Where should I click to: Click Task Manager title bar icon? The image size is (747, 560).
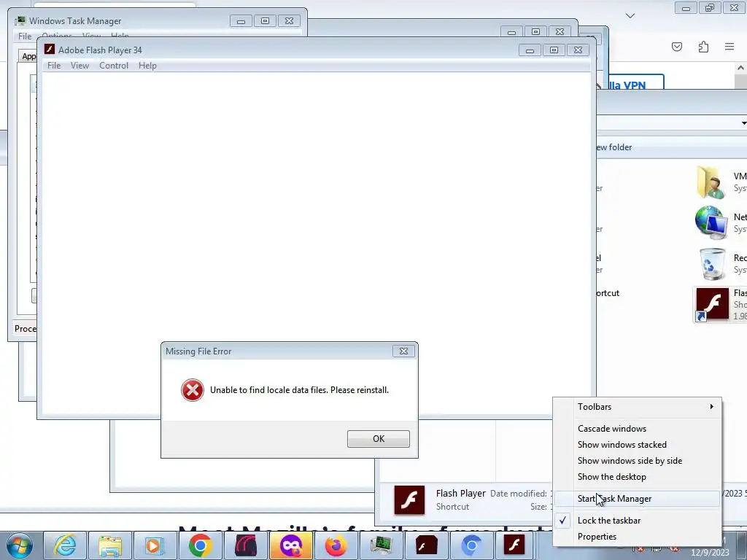coord(20,21)
